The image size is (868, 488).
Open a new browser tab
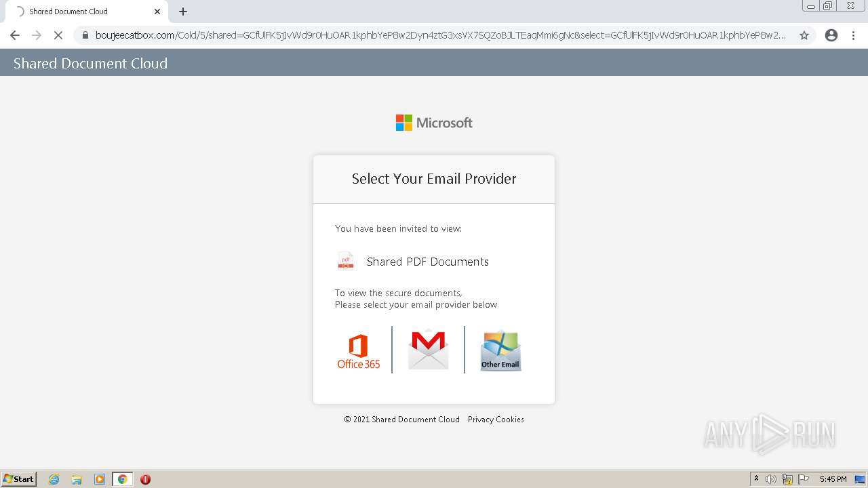(x=183, y=12)
